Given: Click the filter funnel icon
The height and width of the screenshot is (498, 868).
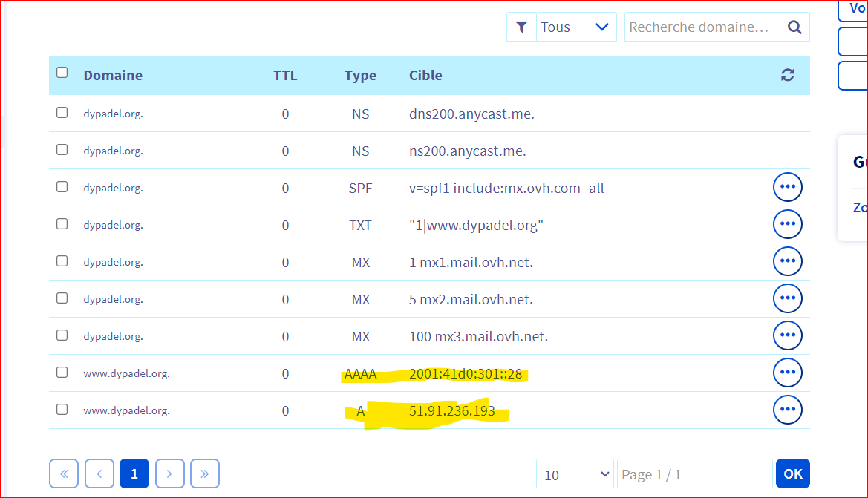Looking at the screenshot, I should 521,27.
